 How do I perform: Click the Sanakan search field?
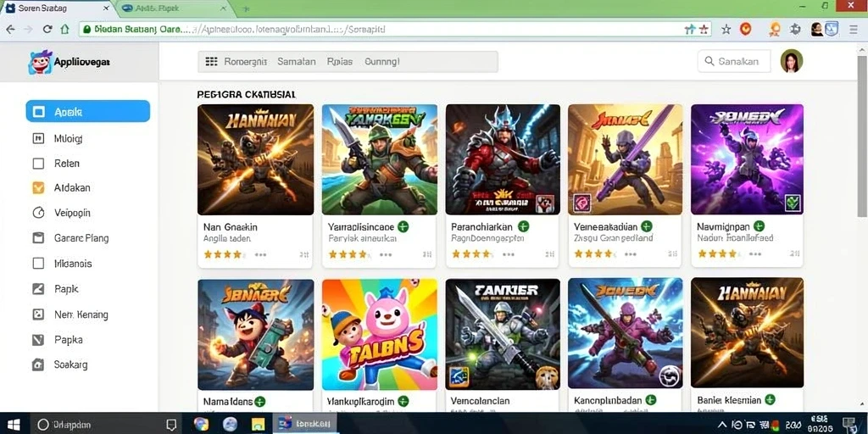pos(734,61)
